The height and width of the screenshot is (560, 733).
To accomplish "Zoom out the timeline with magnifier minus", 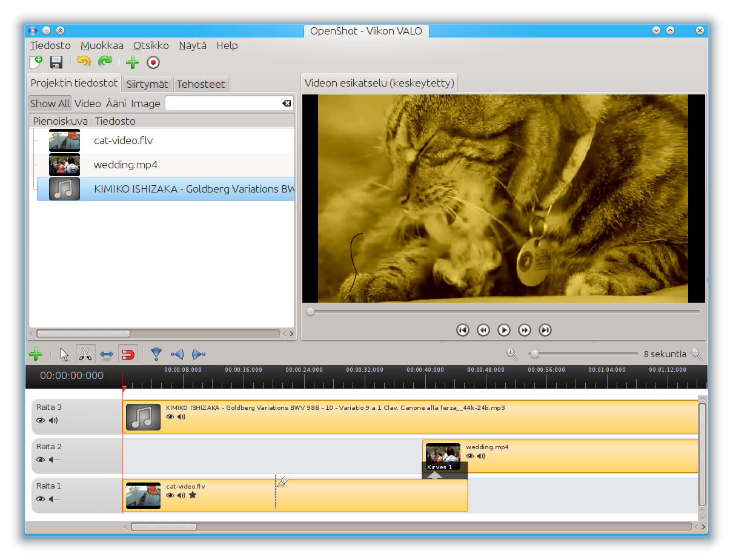I will pos(697,354).
